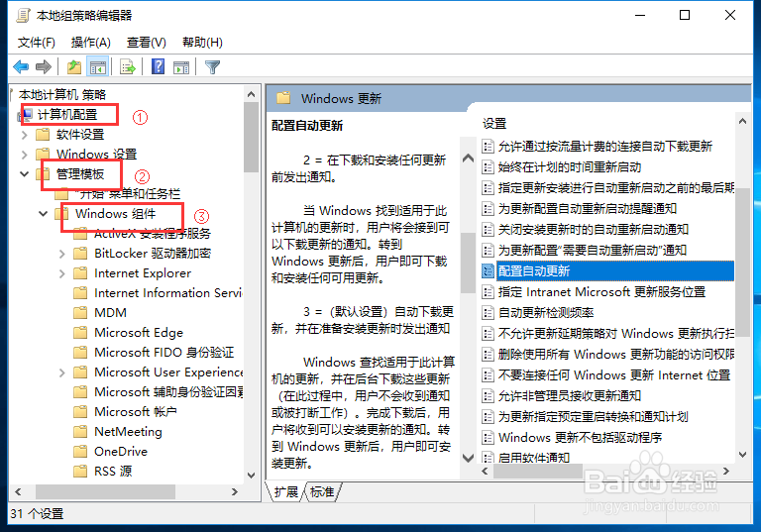This screenshot has width=761, height=532.
Task: Click the Filter funnel toolbar icon
Action: 213,67
